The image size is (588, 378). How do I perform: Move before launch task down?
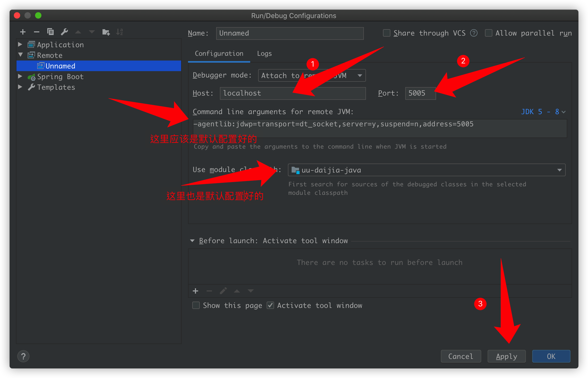[251, 291]
